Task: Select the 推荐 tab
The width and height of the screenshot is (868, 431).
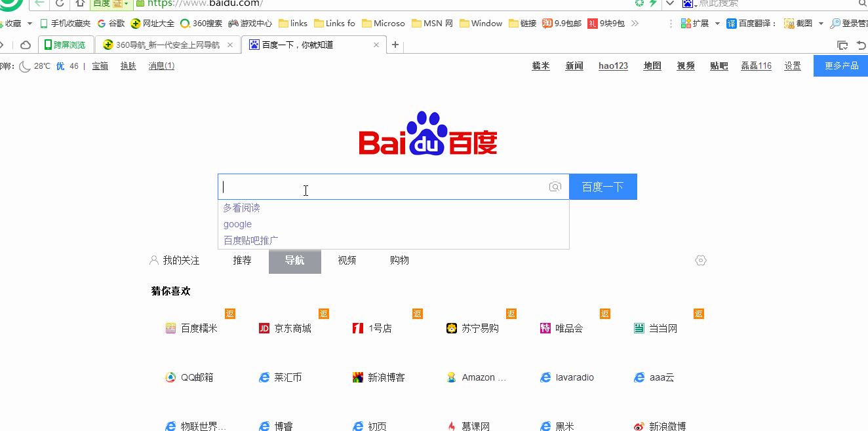Action: click(x=243, y=261)
